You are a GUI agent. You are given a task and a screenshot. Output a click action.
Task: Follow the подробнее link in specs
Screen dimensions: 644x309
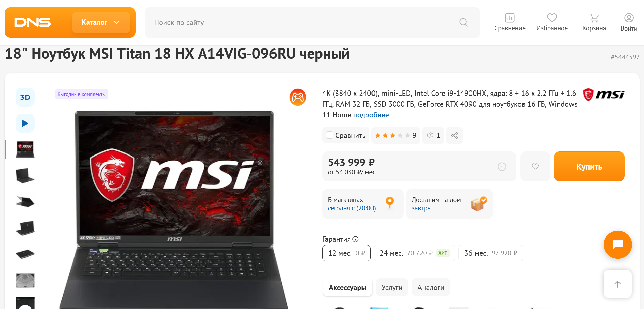371,115
